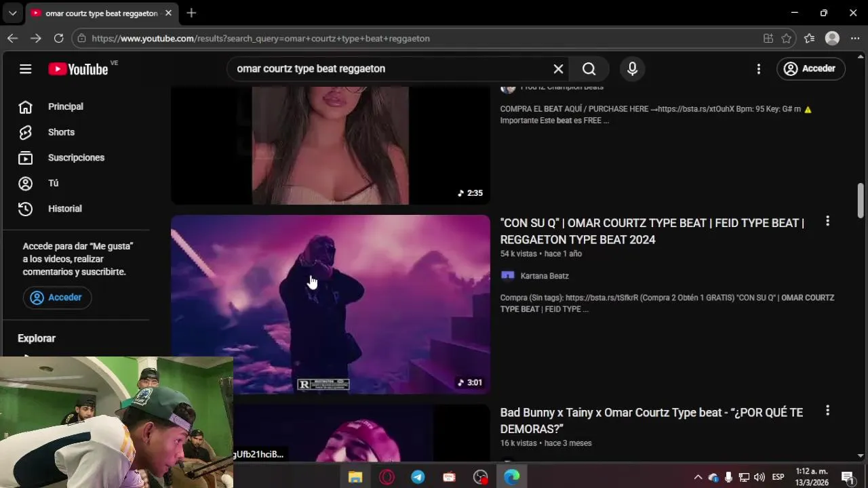
Task: Close the omar courtz YouTube tab
Action: pyautogui.click(x=168, y=13)
